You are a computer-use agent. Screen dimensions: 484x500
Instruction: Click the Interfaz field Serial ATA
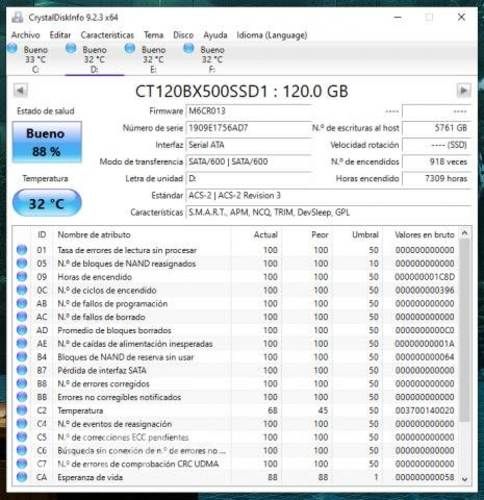[248, 145]
